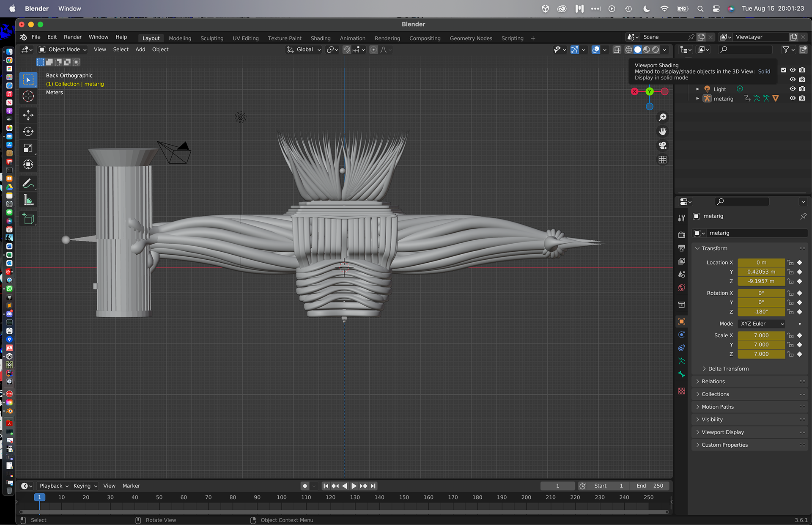Screen dimensions: 812x525
Task: Open the Output properties tab
Action: pyautogui.click(x=681, y=248)
